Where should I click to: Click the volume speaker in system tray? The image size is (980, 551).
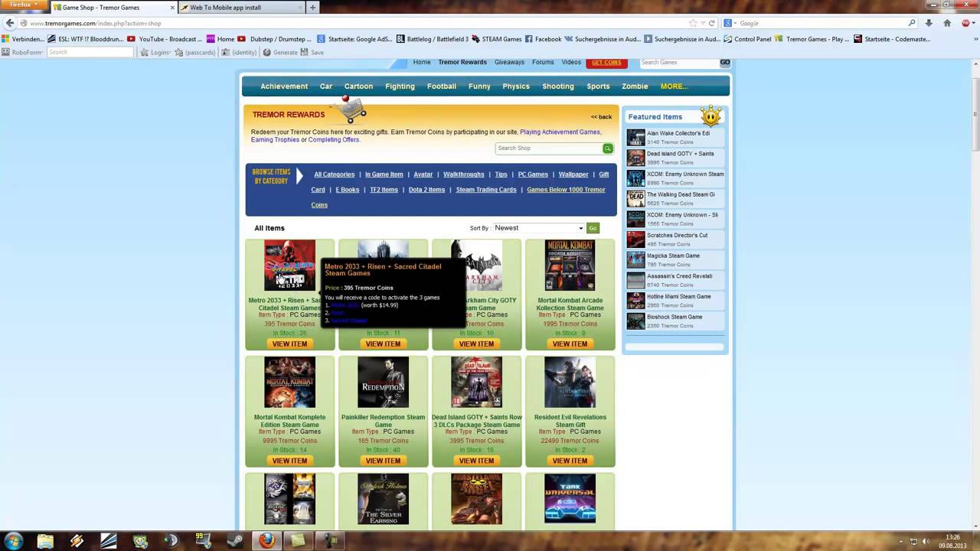[x=926, y=541]
